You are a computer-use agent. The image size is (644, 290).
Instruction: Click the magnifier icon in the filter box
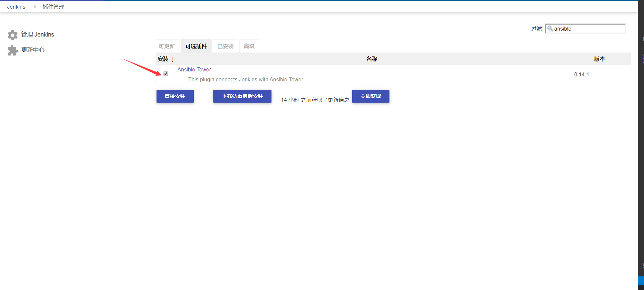click(550, 29)
